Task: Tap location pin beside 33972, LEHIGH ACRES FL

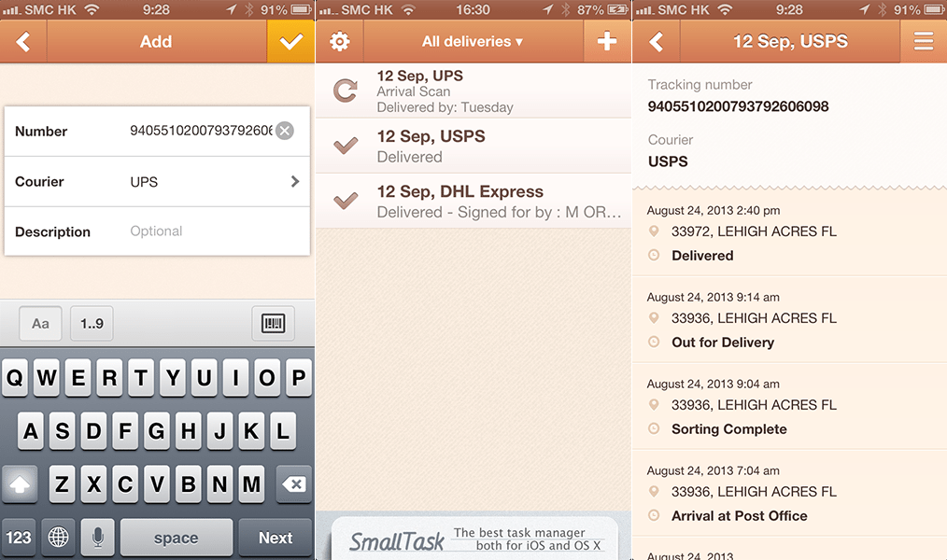Action: click(x=654, y=231)
